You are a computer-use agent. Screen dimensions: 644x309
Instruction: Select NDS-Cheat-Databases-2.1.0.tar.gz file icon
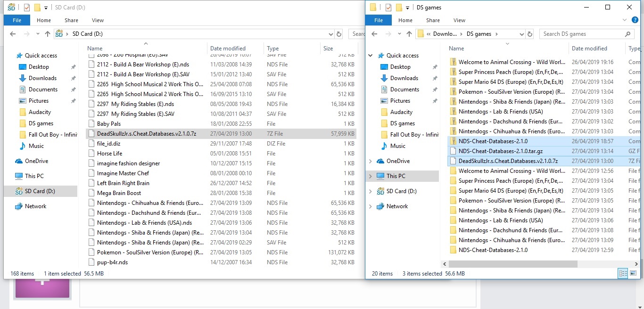coord(453,151)
